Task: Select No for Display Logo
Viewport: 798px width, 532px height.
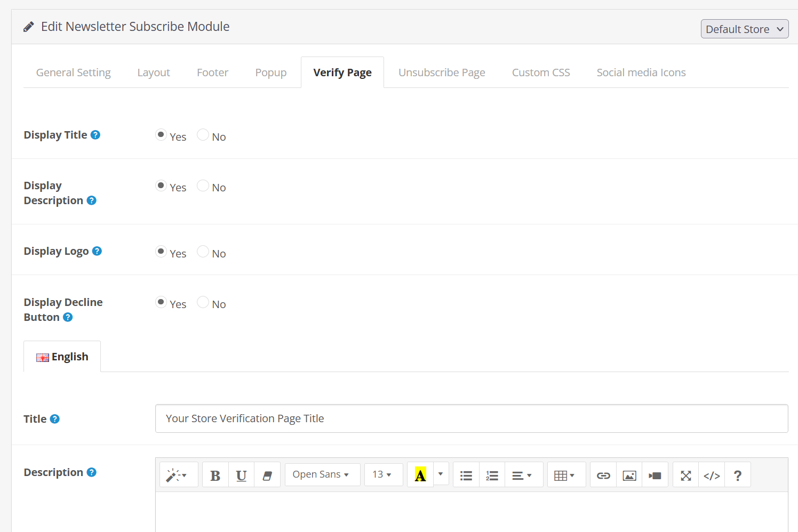Action: pyautogui.click(x=203, y=252)
